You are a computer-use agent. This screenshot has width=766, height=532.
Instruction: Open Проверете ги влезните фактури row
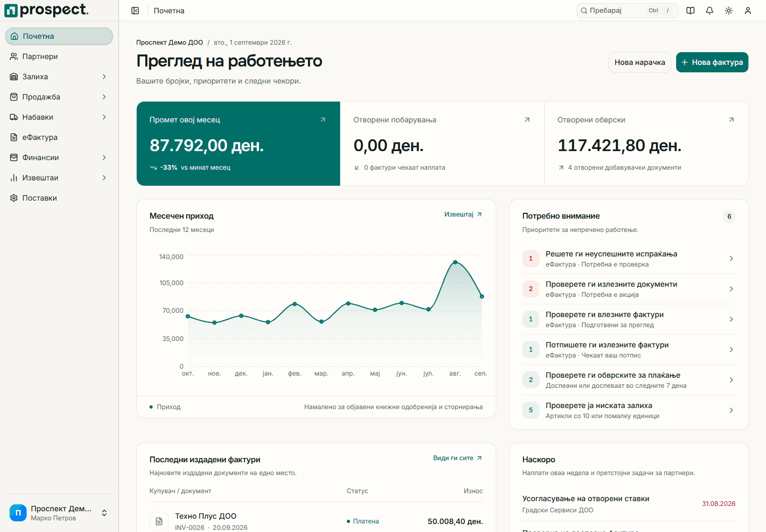(x=629, y=319)
